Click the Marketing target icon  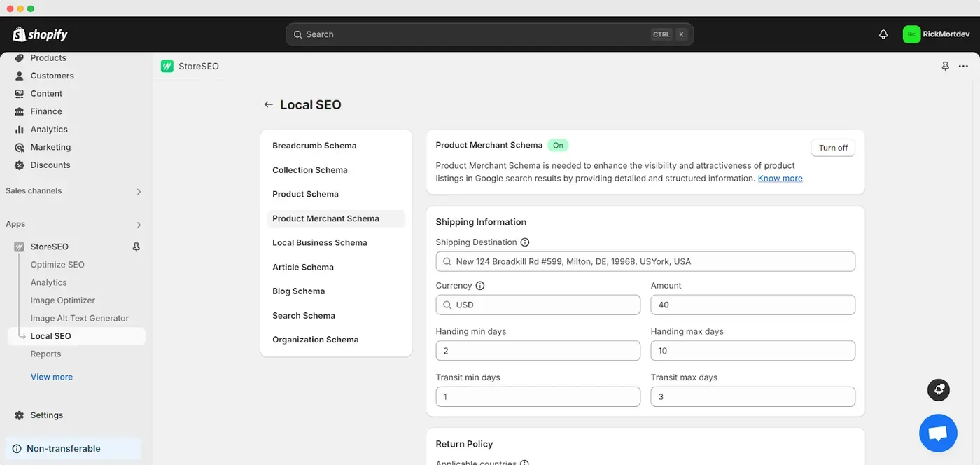(20, 147)
